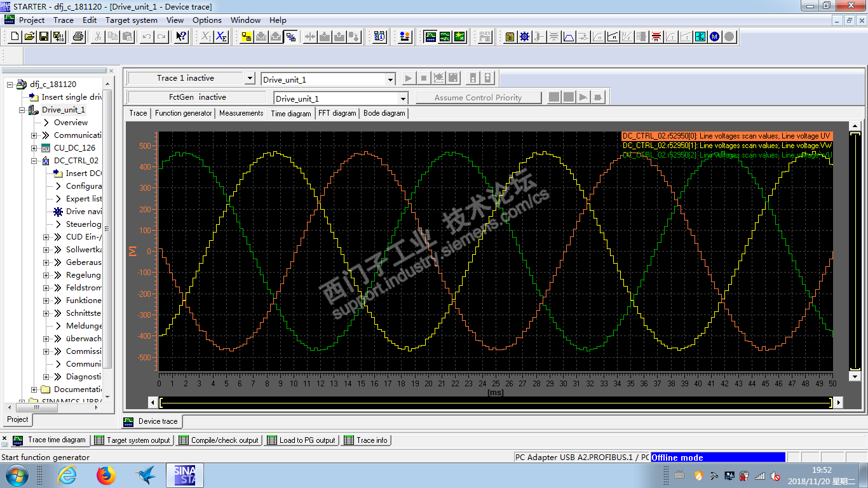Switch to the FFT diagram tab
Screen dimensions: 868x488
[x=337, y=113]
